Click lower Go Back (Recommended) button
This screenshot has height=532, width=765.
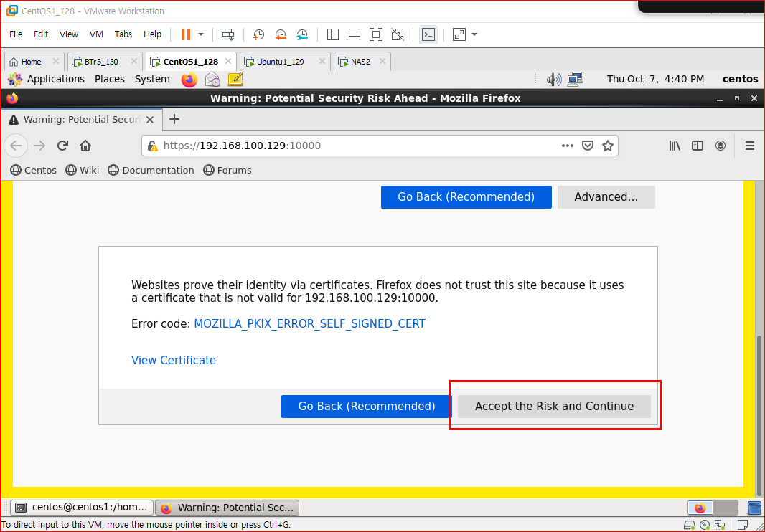point(367,407)
